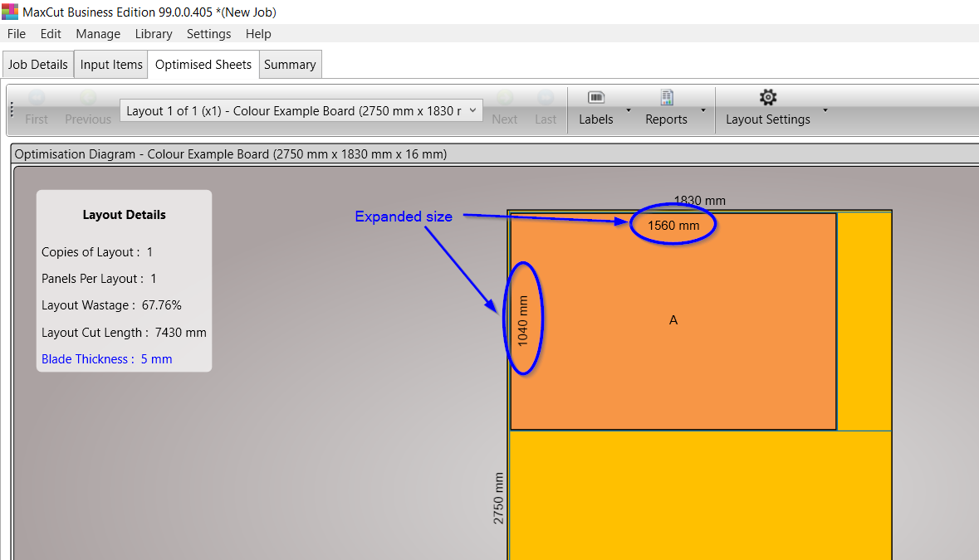Expand the Labels dropdown arrow
Image resolution: width=979 pixels, height=560 pixels.
tap(629, 110)
